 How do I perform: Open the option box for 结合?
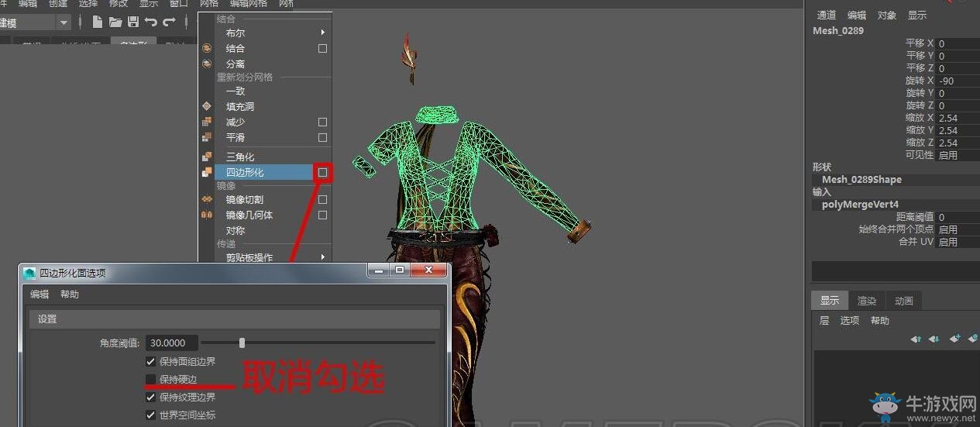tap(322, 48)
